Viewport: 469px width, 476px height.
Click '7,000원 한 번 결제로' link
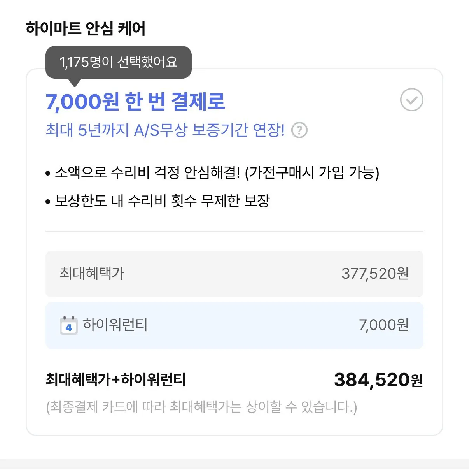coord(136,102)
